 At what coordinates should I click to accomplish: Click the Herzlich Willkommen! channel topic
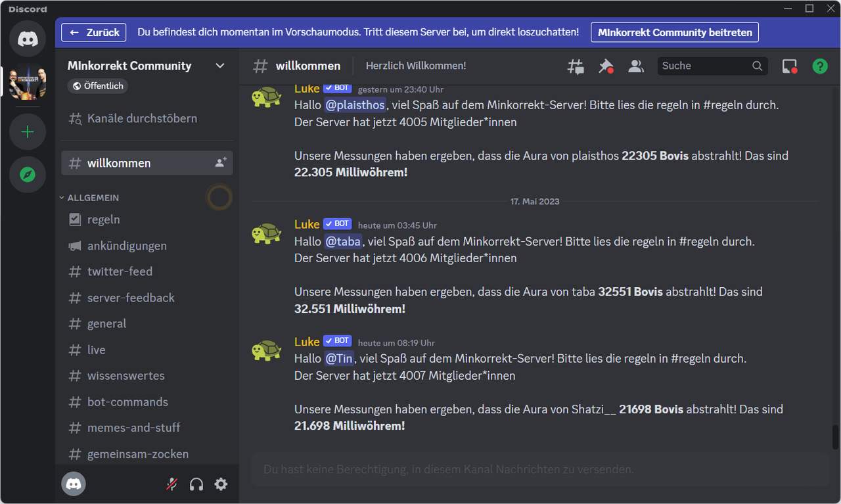point(416,66)
